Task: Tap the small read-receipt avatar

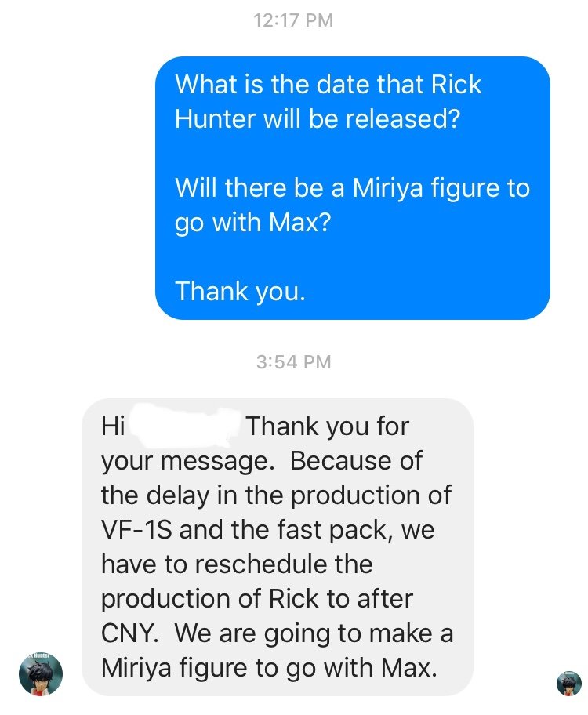Action: (x=569, y=683)
